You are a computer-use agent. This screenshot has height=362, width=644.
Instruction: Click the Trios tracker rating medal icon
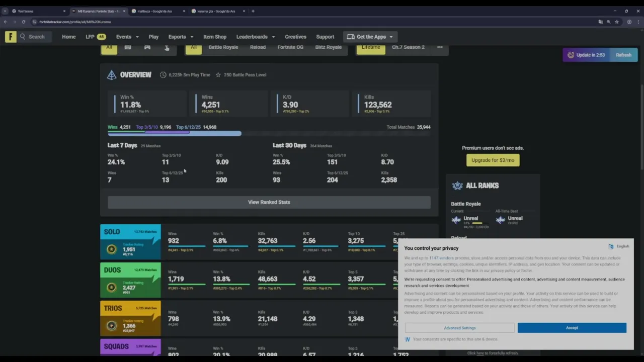(112, 326)
